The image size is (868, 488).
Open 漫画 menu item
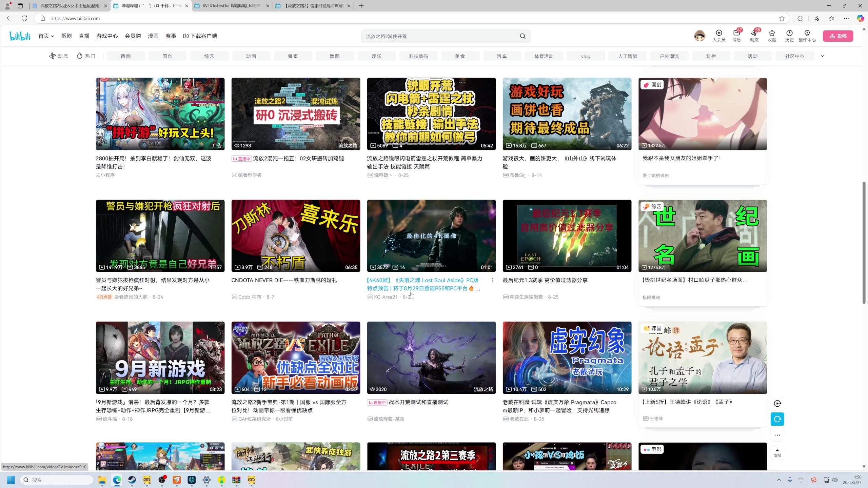click(x=153, y=36)
